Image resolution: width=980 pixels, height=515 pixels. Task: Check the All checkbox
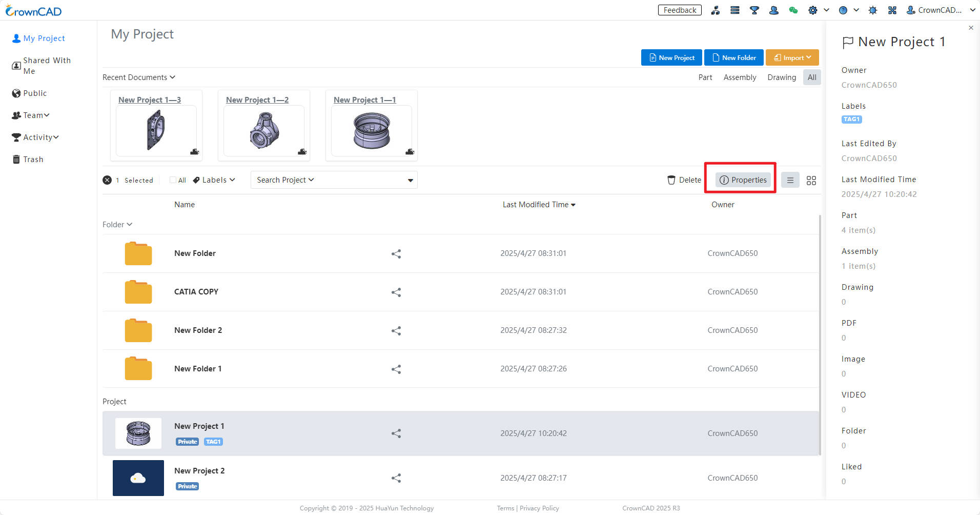coord(173,180)
